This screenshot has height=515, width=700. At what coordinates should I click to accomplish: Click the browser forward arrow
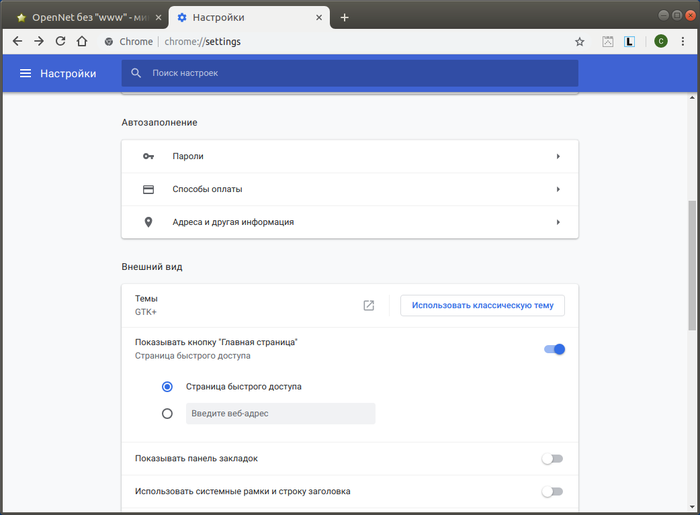(39, 41)
